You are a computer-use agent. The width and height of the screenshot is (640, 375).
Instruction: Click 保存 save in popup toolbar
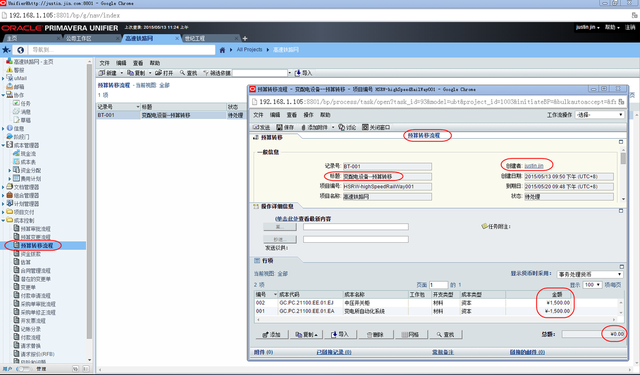(x=285, y=127)
